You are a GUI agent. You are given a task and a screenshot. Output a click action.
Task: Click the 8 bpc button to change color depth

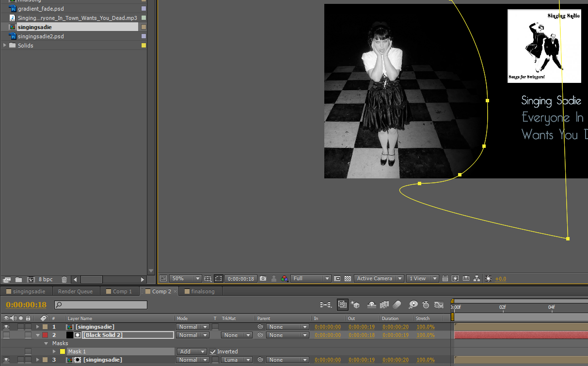45,279
